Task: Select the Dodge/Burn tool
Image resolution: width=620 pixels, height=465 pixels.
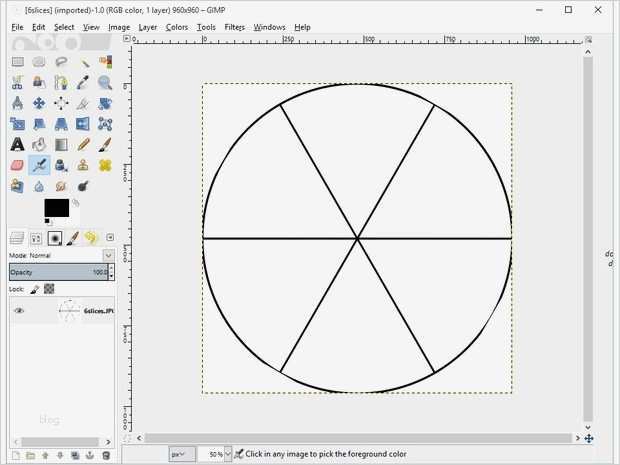Action: (x=83, y=186)
